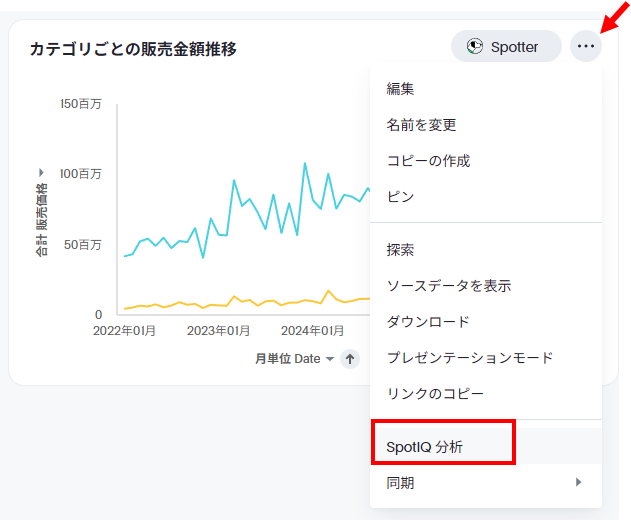Screen dimensions: 631x520
Task: Click リンクのコピー menu item
Action: [x=435, y=393]
